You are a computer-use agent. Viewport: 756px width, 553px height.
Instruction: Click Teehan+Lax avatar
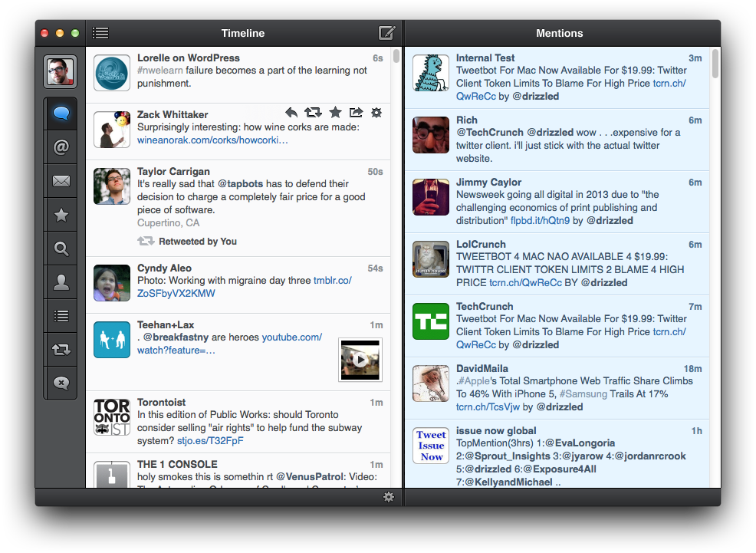(112, 340)
